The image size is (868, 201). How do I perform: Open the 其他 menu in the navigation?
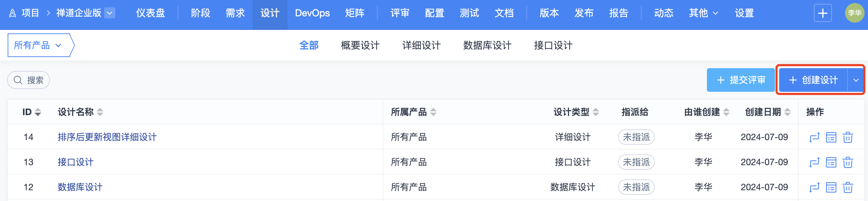[703, 13]
